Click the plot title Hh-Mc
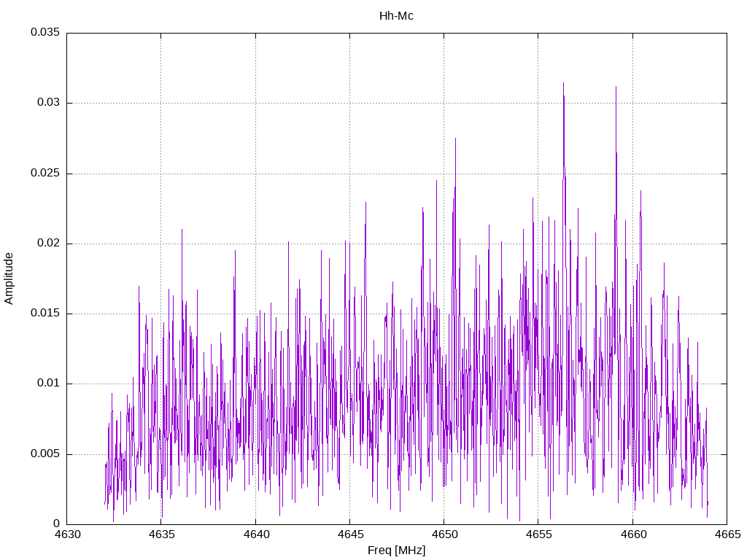Image resolution: width=747 pixels, height=560 pixels. 396,15
